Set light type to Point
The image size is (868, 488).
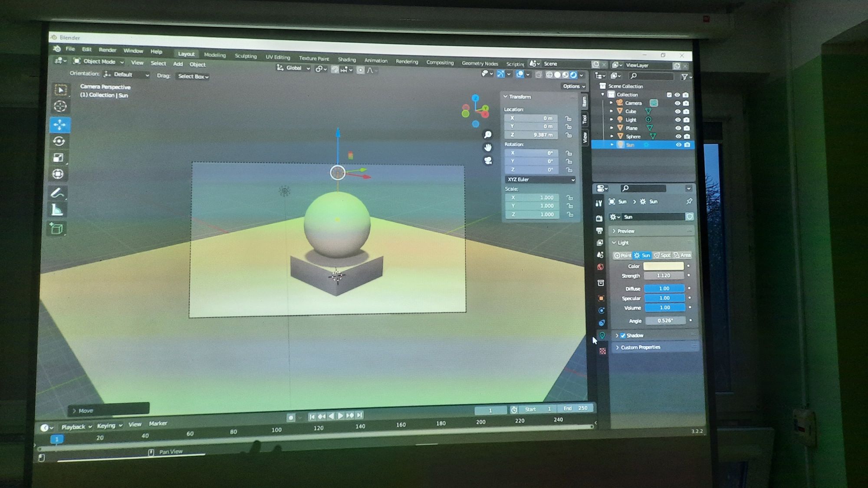coord(622,255)
